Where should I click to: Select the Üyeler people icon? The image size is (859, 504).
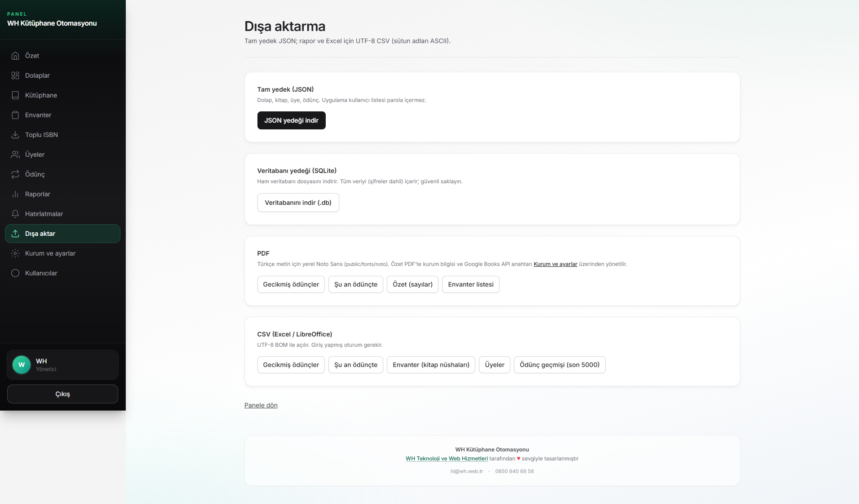pyautogui.click(x=15, y=155)
